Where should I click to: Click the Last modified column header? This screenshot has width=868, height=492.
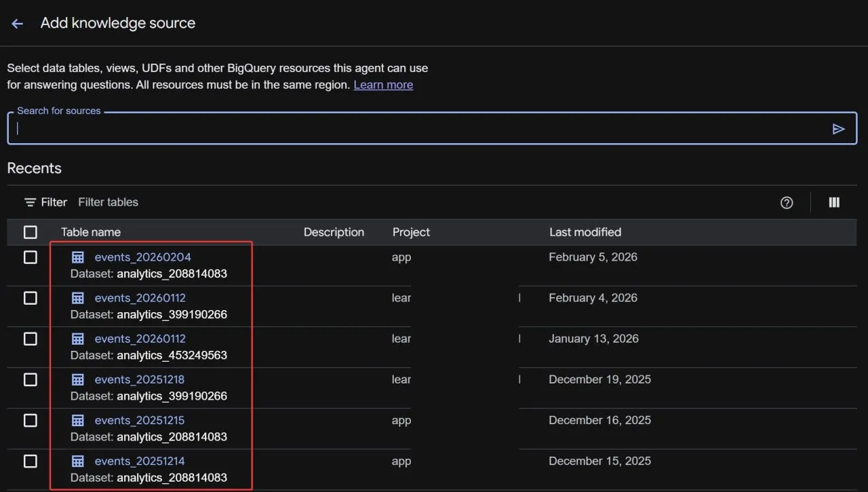[585, 232]
